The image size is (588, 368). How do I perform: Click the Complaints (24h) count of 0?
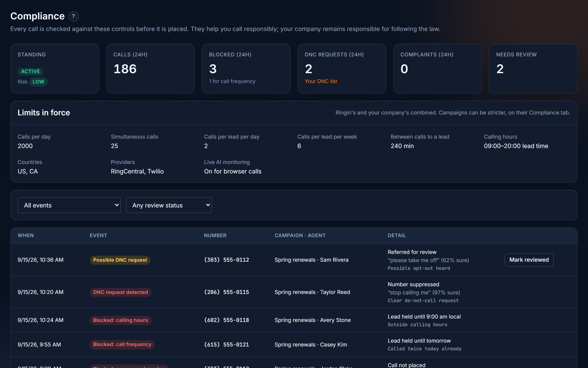pos(404,69)
